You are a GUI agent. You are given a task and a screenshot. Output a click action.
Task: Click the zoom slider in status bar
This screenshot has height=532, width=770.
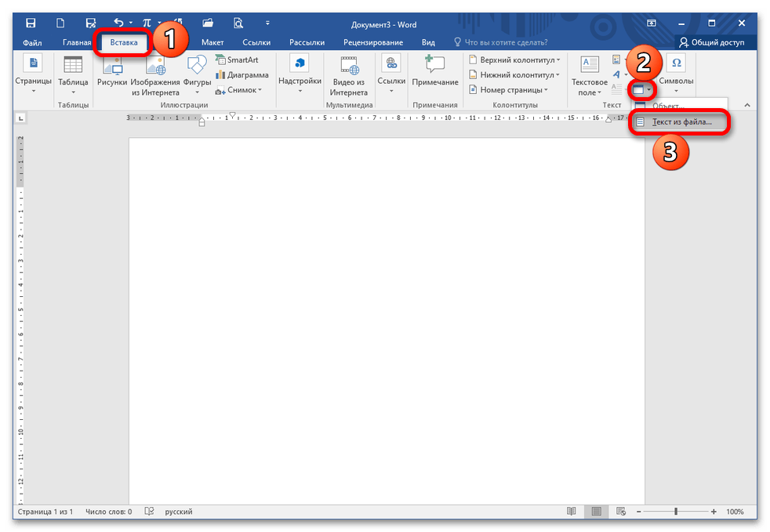click(x=676, y=512)
